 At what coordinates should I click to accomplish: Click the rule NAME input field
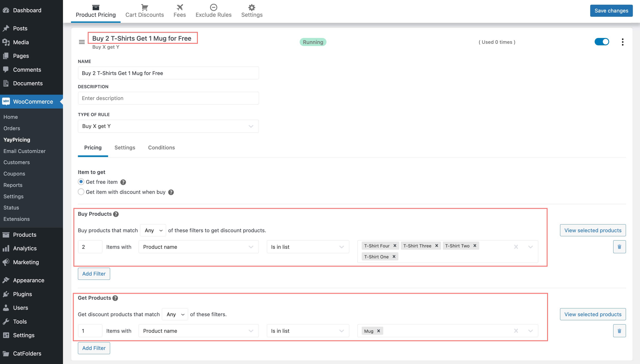168,73
